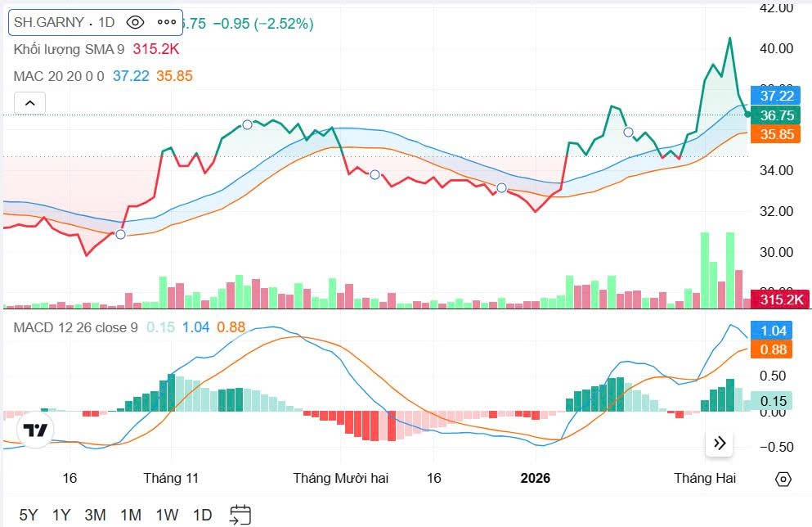
Task: Click the leftmost circle marker on price line
Action: (121, 235)
